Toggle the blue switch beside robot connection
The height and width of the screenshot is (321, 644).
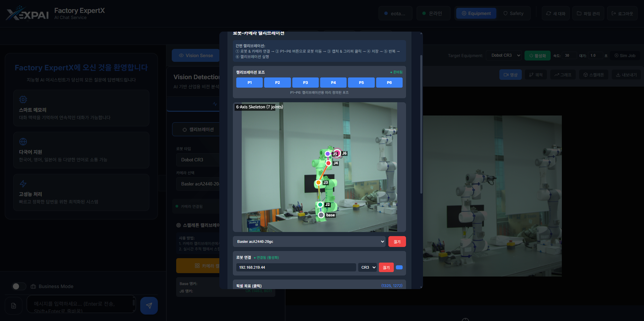(x=399, y=267)
